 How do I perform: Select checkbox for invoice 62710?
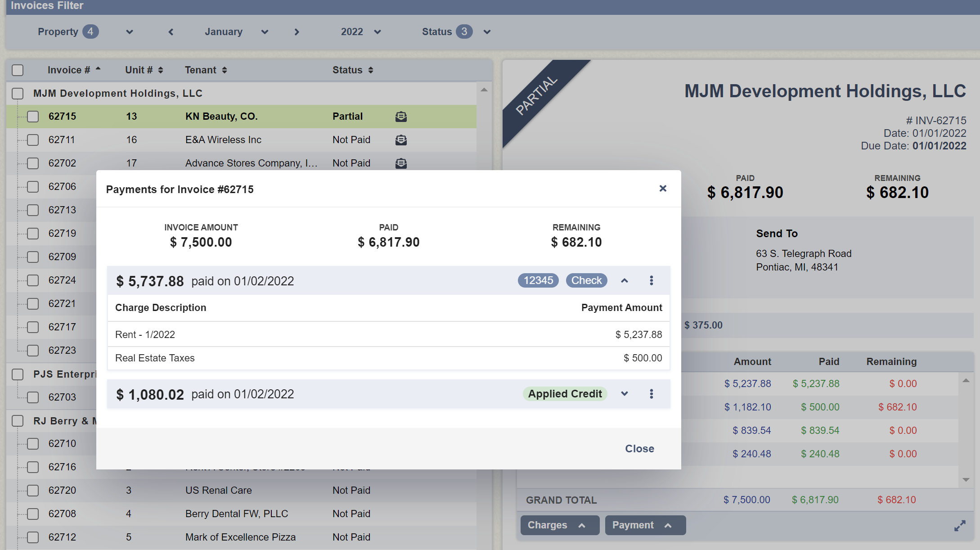(x=33, y=444)
